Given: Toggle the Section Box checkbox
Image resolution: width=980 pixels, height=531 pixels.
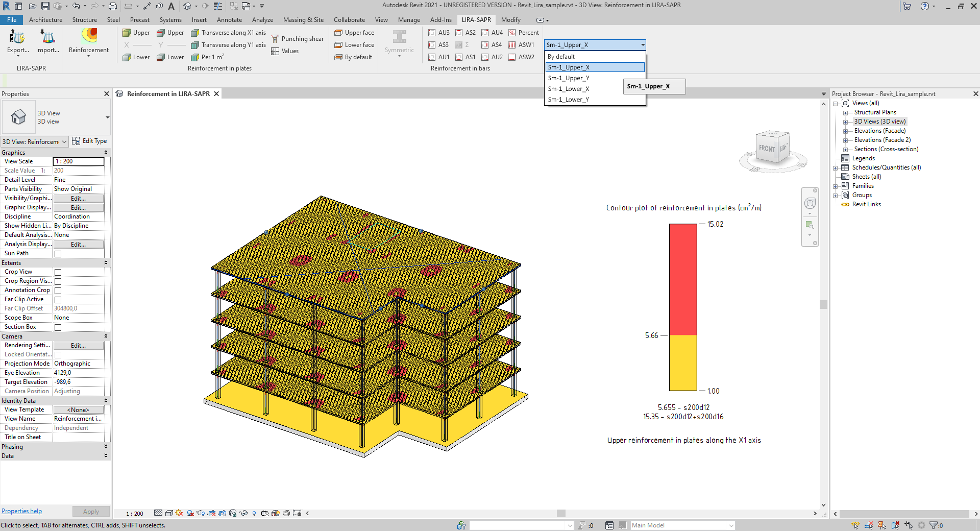Looking at the screenshot, I should click(x=58, y=327).
